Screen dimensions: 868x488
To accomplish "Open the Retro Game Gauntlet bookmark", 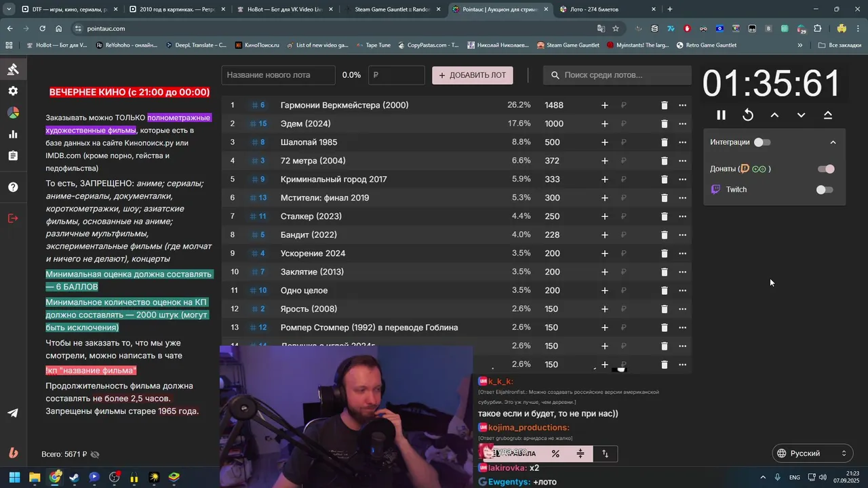I will pyautogui.click(x=705, y=45).
